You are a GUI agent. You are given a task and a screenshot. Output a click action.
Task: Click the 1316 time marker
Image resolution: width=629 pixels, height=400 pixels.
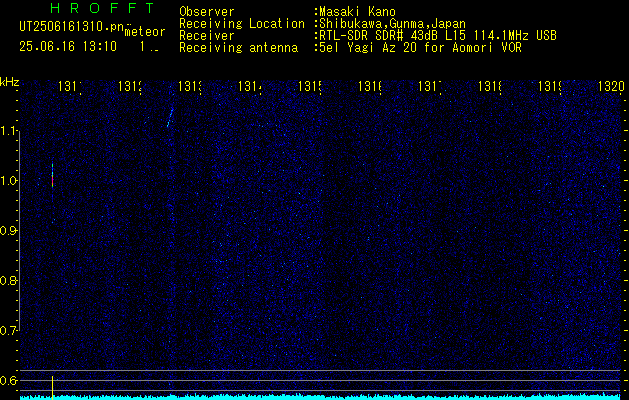369,86
